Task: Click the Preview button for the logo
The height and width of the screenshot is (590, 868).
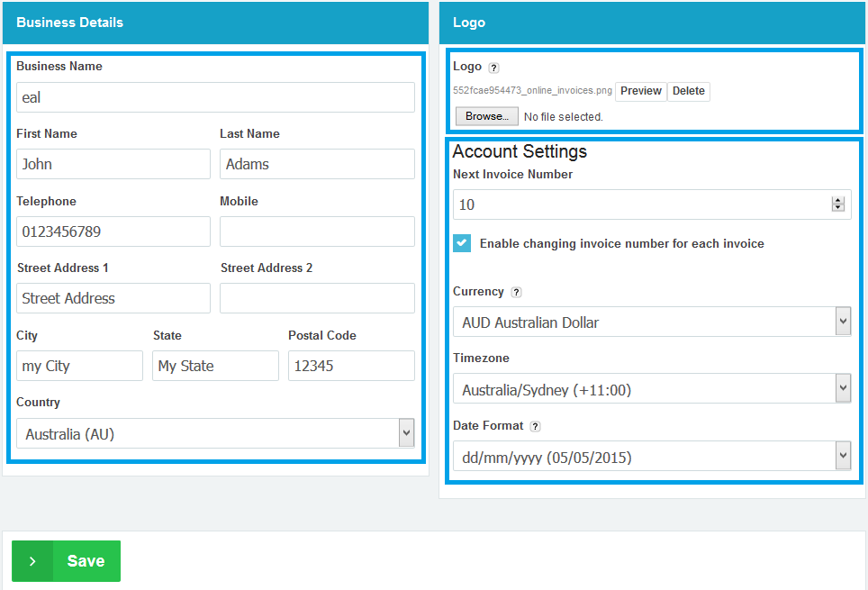Action: [640, 91]
